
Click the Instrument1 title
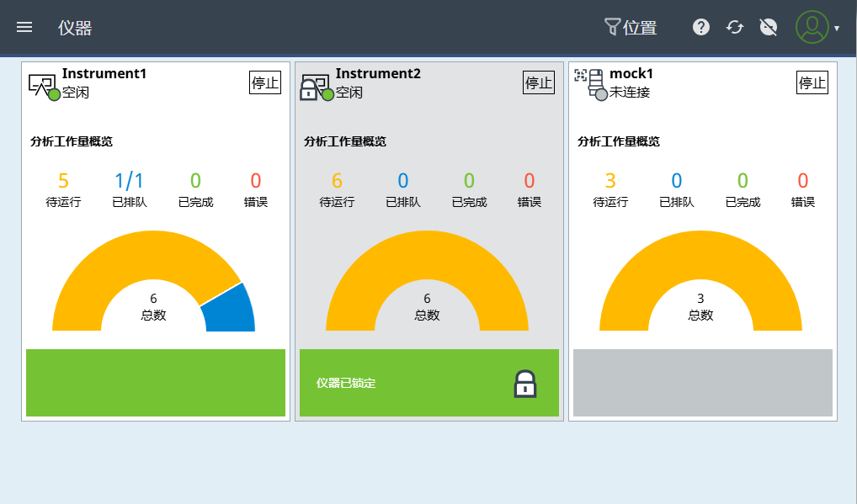pyautogui.click(x=104, y=73)
